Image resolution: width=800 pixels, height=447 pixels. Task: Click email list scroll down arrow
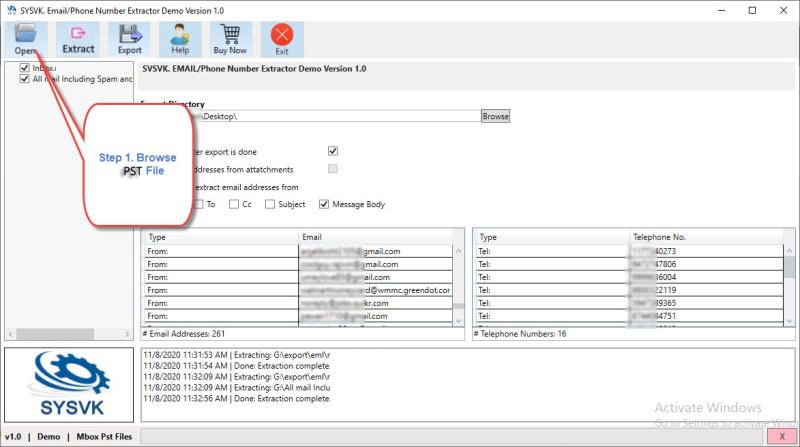tap(458, 320)
